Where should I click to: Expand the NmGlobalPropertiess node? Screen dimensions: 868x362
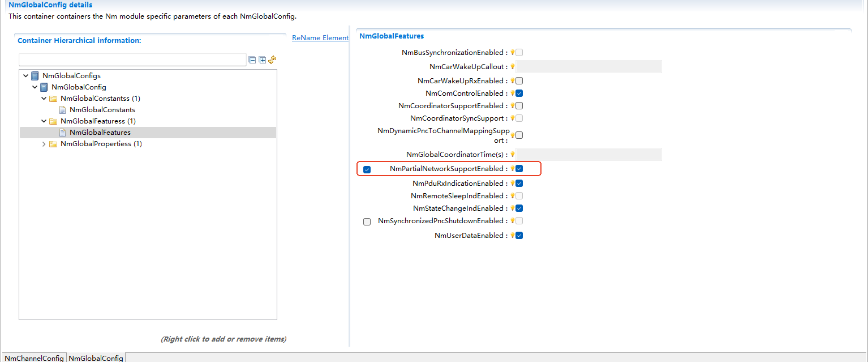[x=44, y=144]
